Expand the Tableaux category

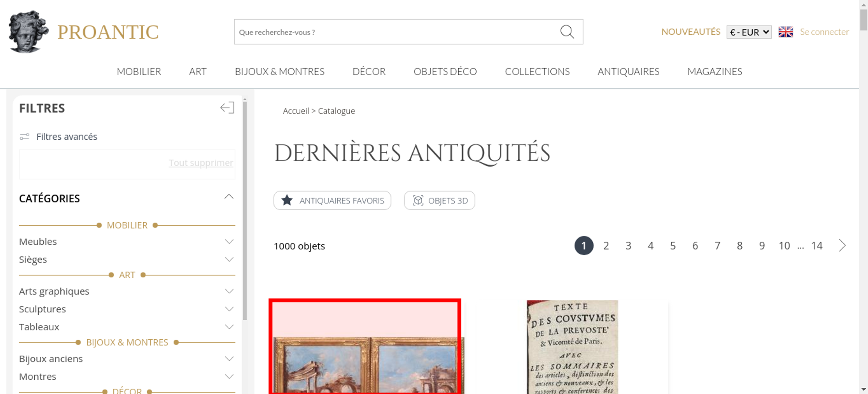click(229, 327)
